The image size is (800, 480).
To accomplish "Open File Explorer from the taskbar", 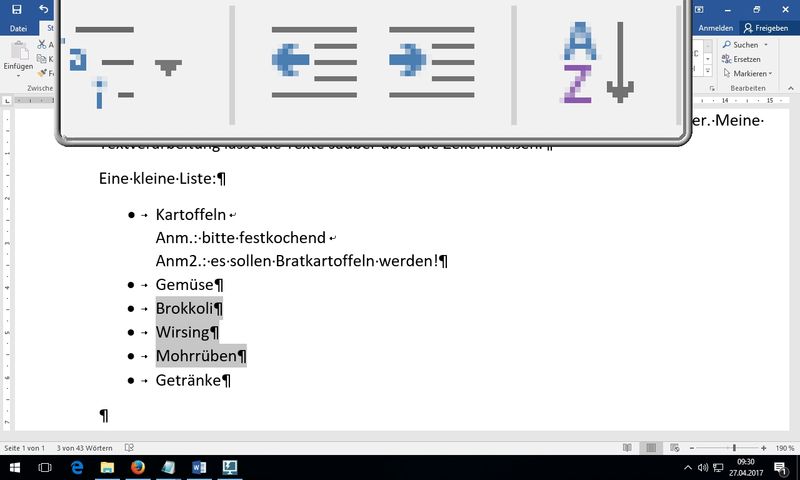I will pos(107,467).
